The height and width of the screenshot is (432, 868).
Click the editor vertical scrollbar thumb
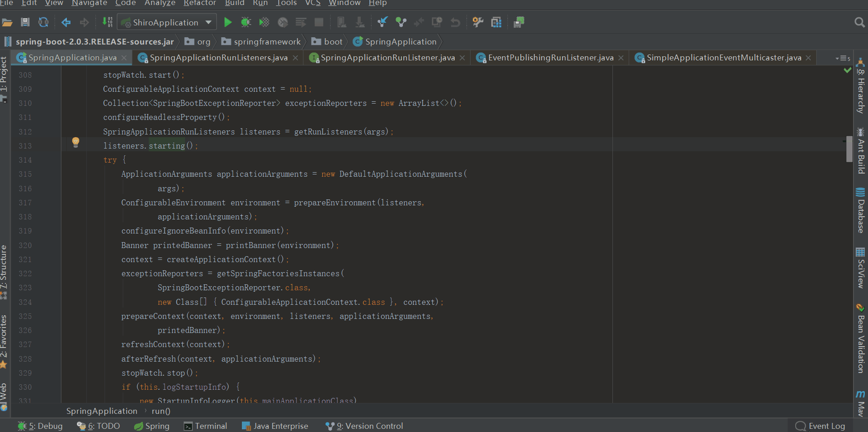849,149
